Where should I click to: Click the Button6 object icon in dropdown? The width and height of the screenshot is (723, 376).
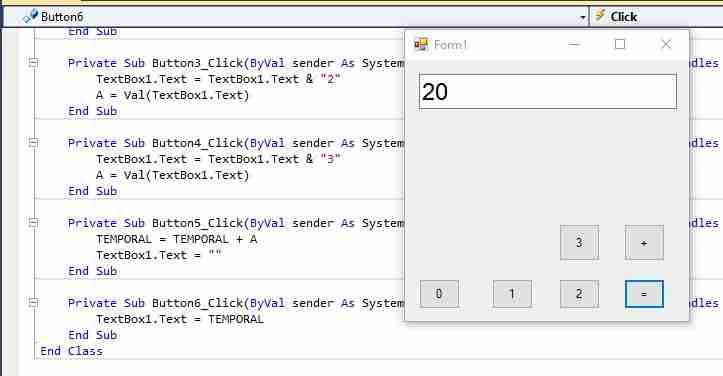coord(30,17)
